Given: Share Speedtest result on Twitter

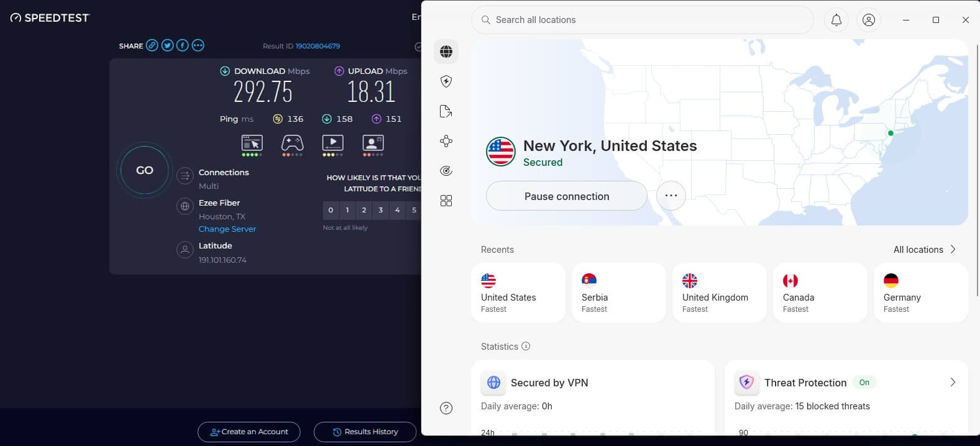Looking at the screenshot, I should (x=167, y=45).
